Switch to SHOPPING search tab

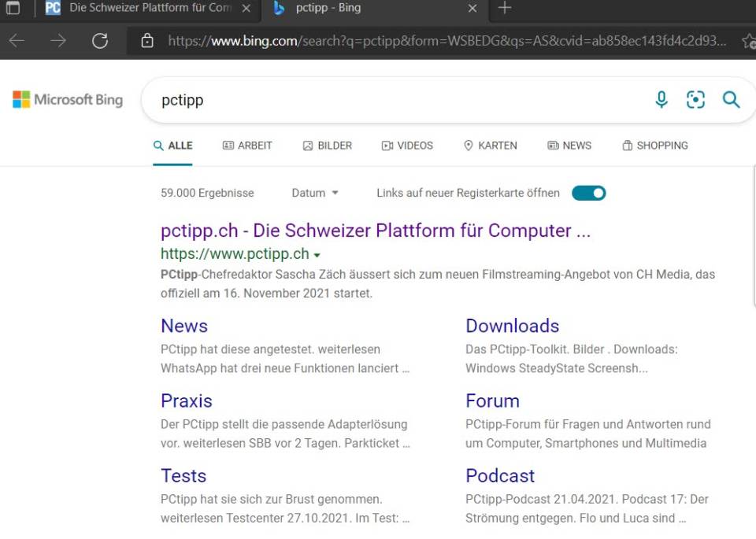[655, 146]
